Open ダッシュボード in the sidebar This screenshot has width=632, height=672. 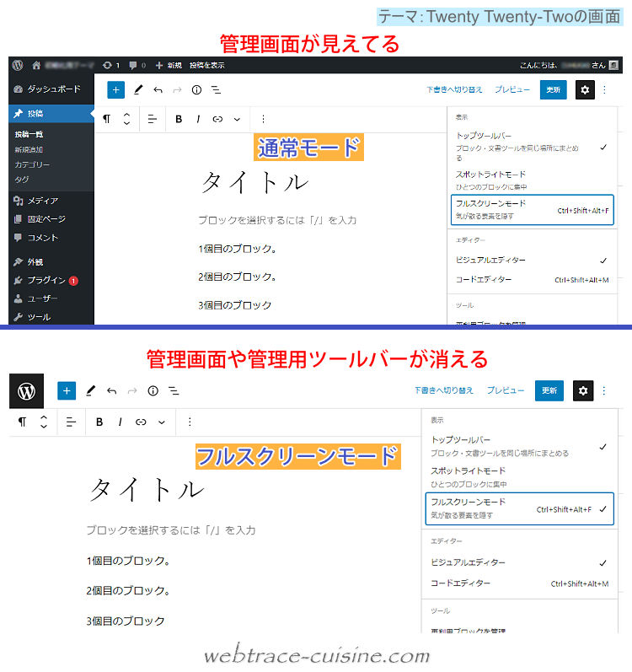click(x=51, y=89)
